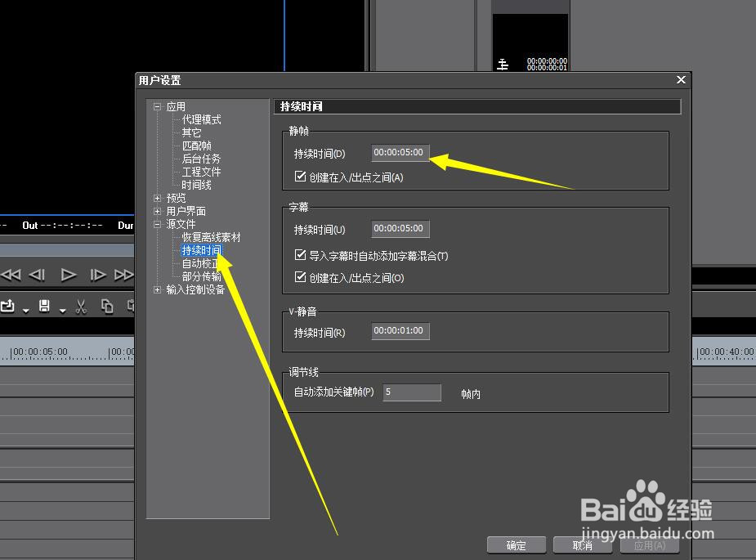Select 部分传输 in the settings tree
The width and height of the screenshot is (756, 560).
click(201, 276)
